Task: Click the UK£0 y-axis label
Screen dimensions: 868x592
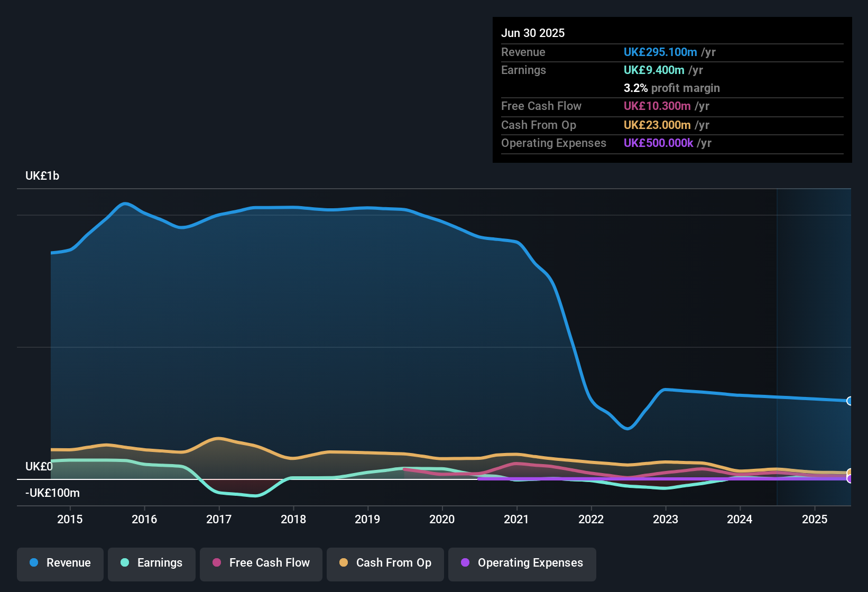Action: (x=39, y=467)
